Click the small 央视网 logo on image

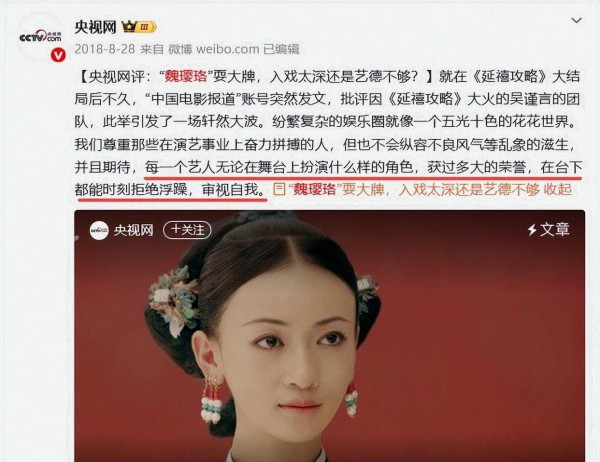click(x=99, y=230)
